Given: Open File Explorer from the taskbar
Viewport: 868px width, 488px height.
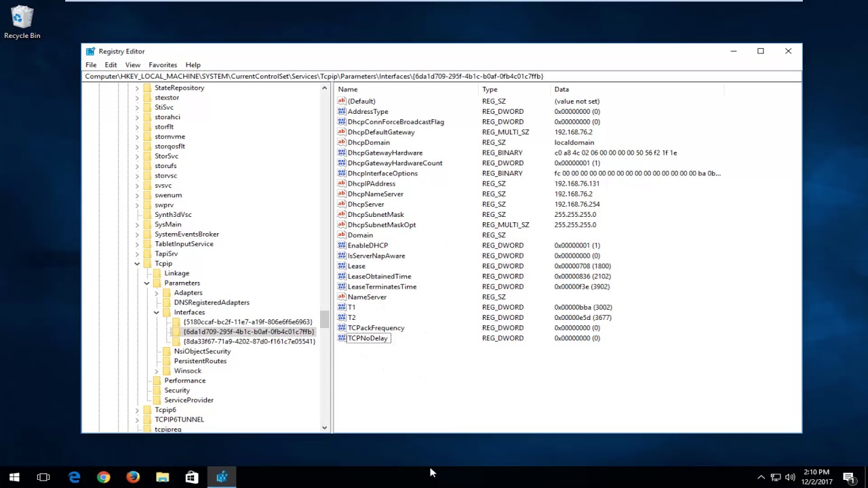Looking at the screenshot, I should click(x=162, y=477).
